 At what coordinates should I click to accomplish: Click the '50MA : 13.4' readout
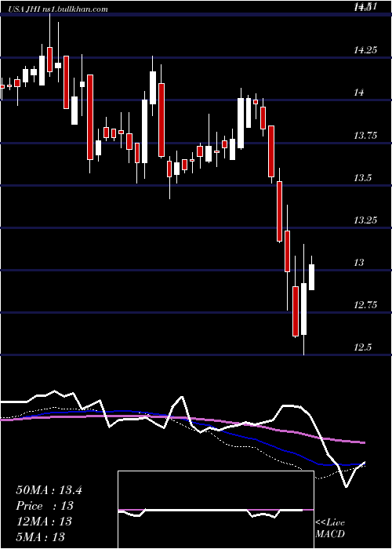tap(49, 490)
